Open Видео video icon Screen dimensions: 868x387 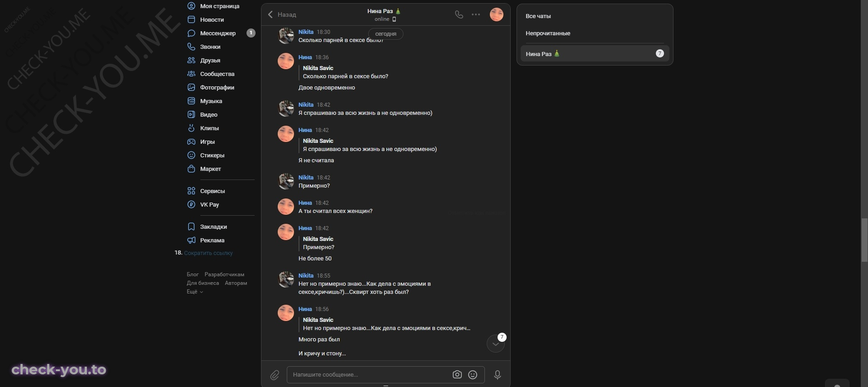point(191,114)
